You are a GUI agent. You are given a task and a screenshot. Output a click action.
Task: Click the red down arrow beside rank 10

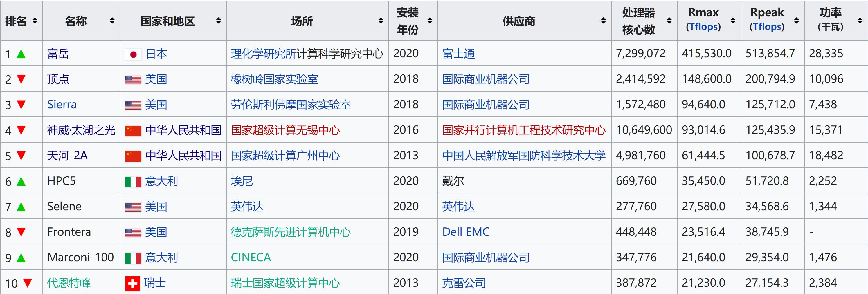pos(28,283)
